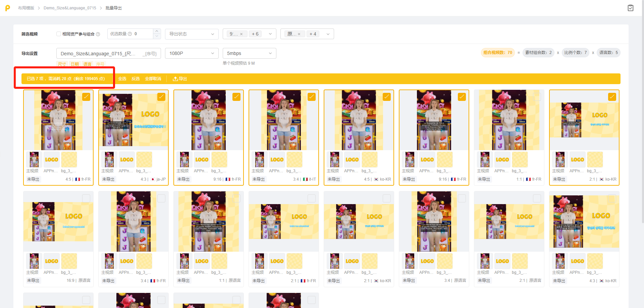Check the 2:1 fr-FR video card

click(312, 198)
